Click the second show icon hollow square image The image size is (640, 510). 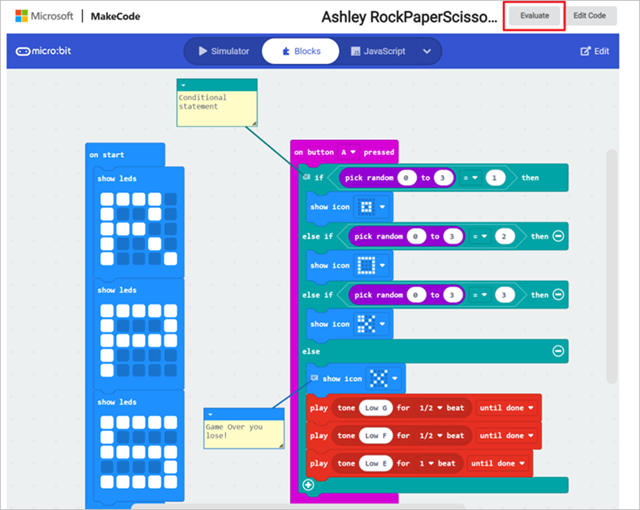366,265
